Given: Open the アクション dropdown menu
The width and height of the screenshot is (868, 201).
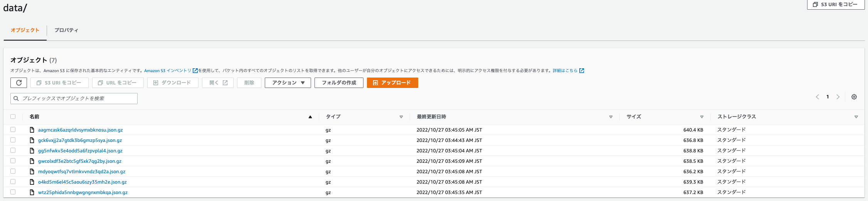Looking at the screenshot, I should pos(288,83).
